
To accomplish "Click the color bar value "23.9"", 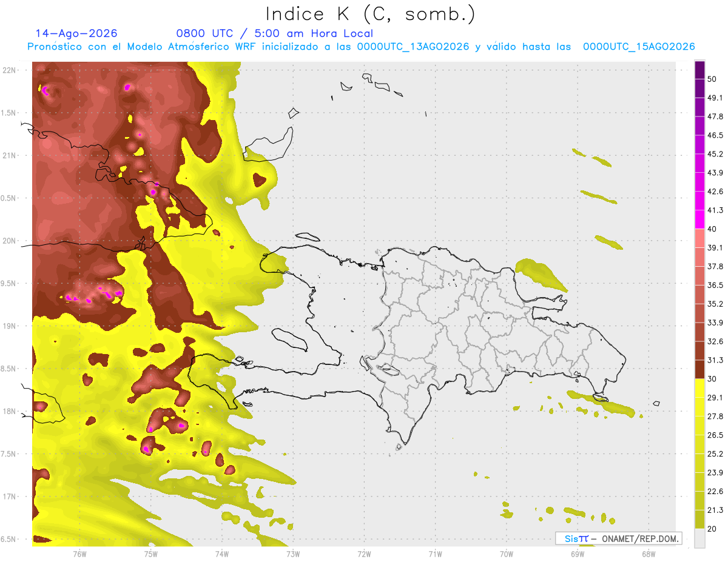I will coord(715,473).
